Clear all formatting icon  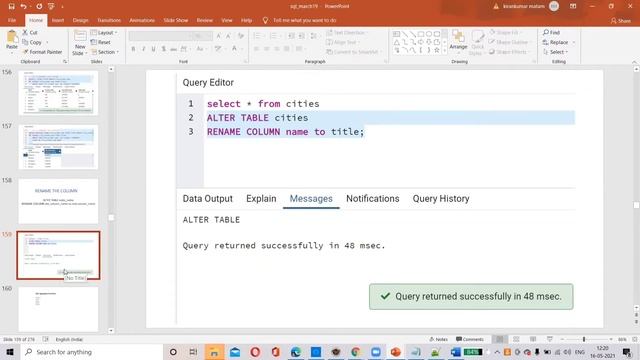click(x=241, y=36)
